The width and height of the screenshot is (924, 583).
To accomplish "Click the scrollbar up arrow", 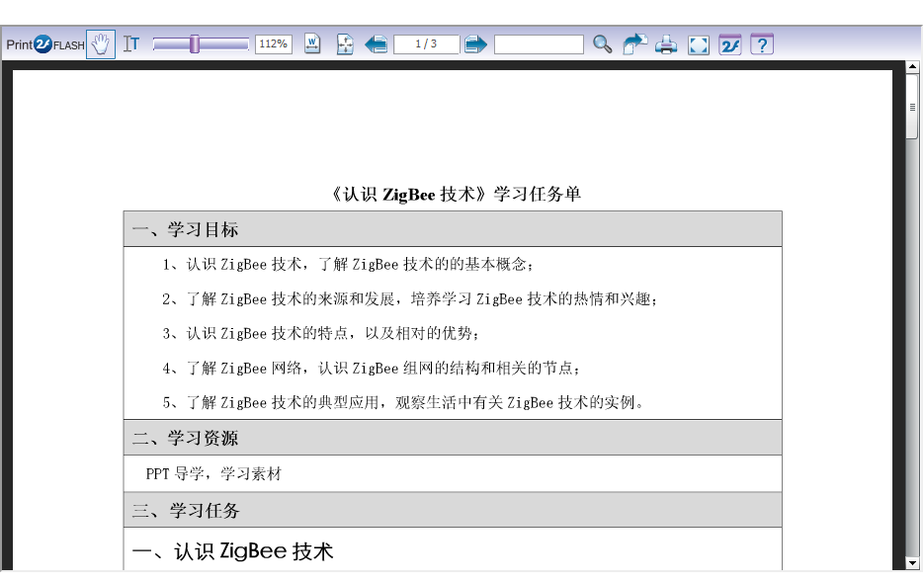I will point(911,68).
